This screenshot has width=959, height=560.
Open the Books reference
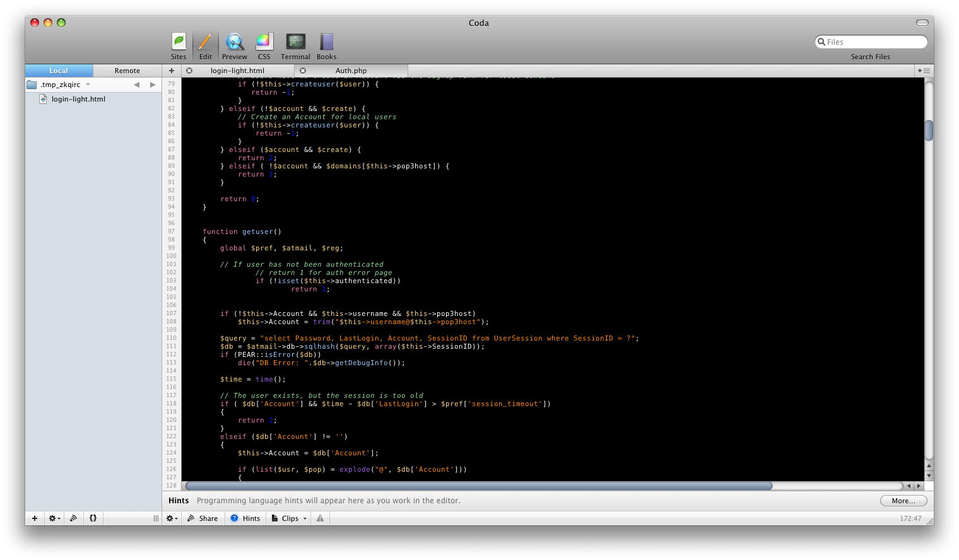coord(326,47)
